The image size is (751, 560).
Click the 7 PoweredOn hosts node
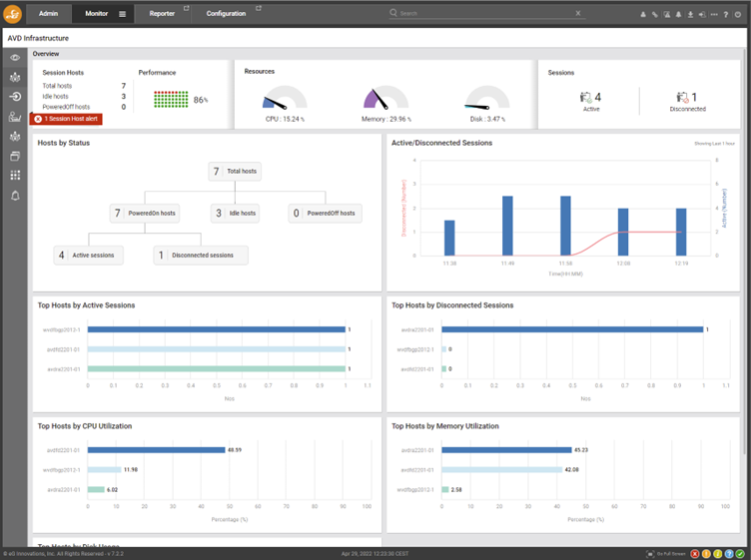pyautogui.click(x=145, y=214)
